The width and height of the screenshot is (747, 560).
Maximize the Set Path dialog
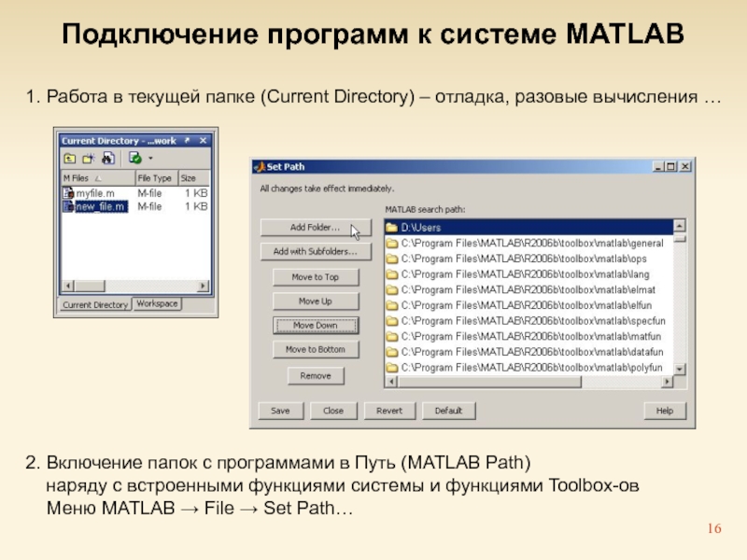670,167
